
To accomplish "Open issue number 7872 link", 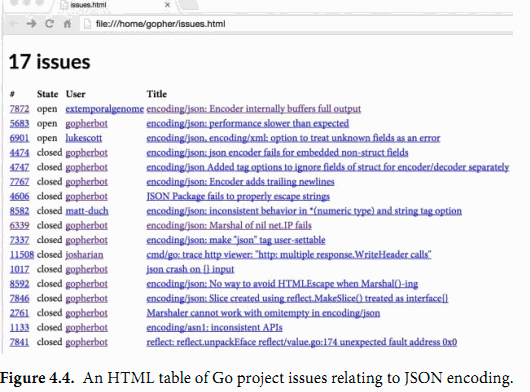I will pyautogui.click(x=19, y=109).
